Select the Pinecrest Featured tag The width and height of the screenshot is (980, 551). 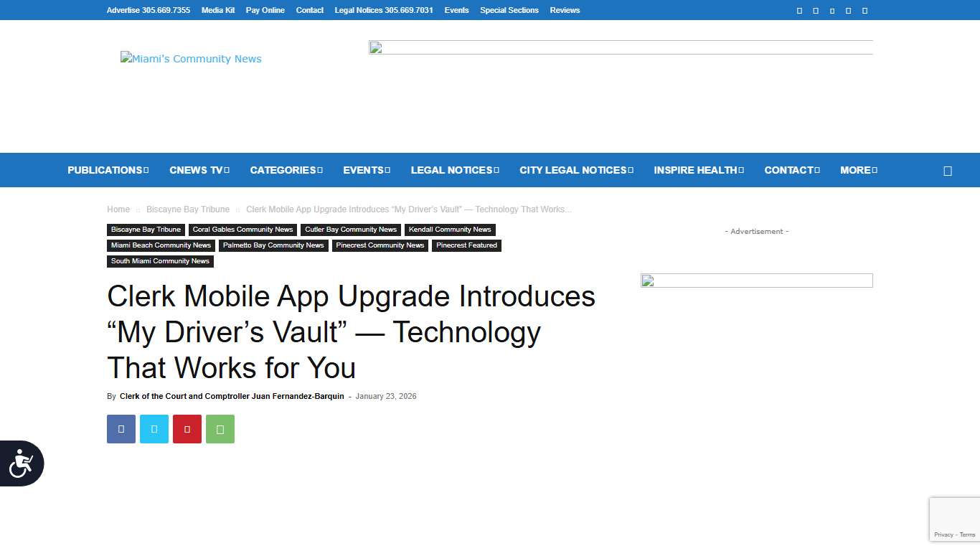pyautogui.click(x=466, y=245)
